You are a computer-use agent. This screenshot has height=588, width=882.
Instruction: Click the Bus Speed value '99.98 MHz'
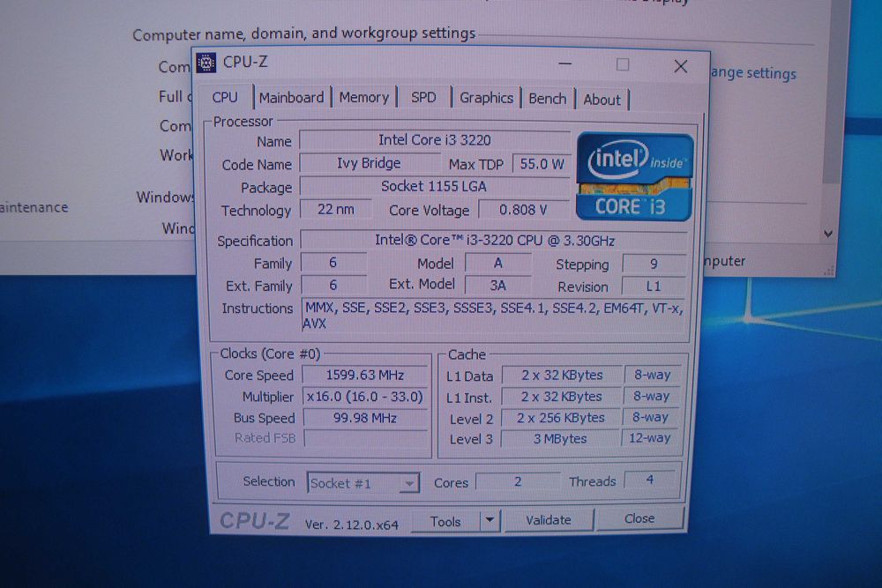pyautogui.click(x=366, y=418)
